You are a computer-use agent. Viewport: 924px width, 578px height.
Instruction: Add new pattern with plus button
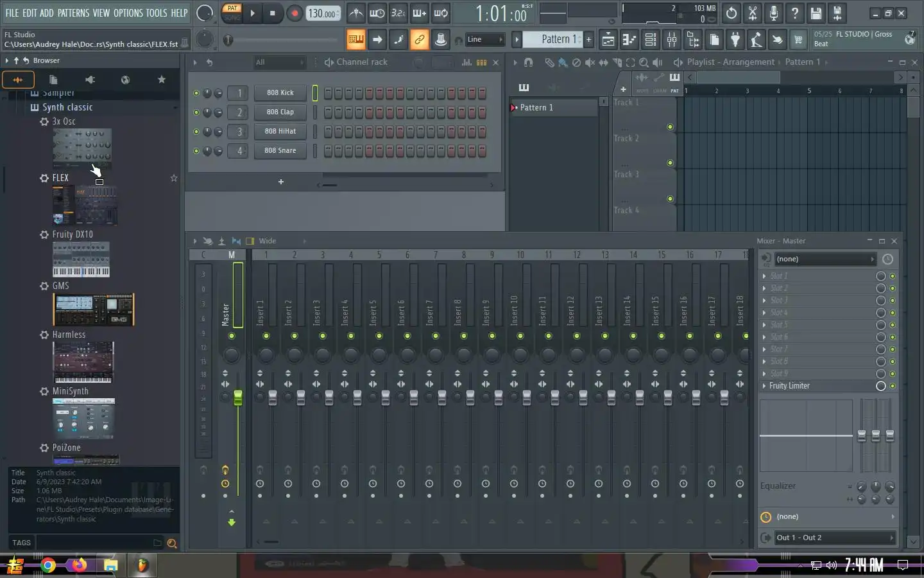click(588, 40)
